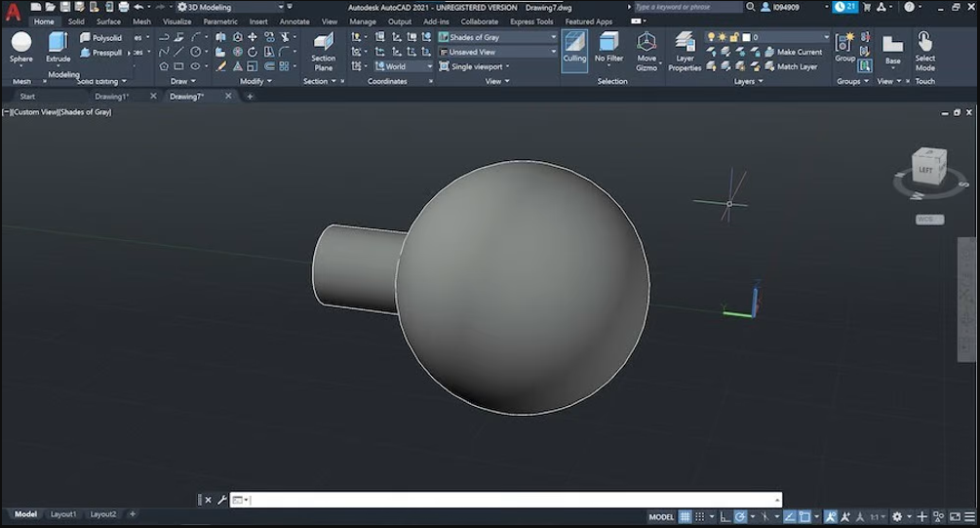The image size is (980, 528).
Task: Click the workspace switching gear in status bar
Action: point(897,516)
